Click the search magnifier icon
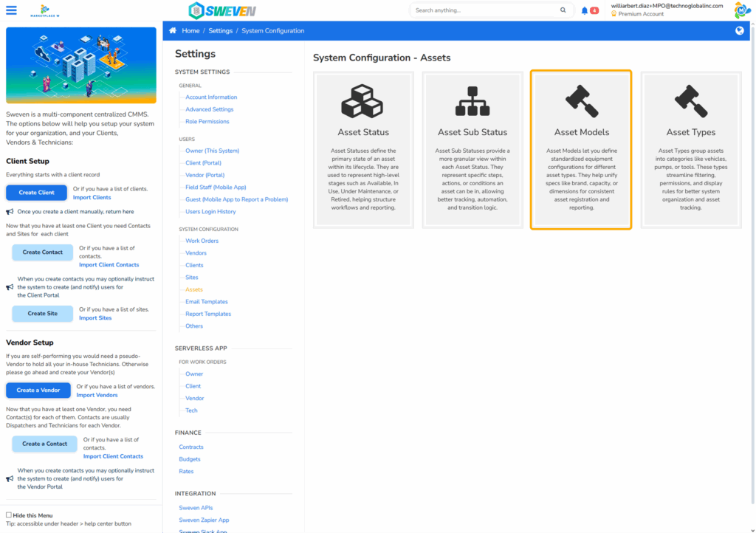 coord(563,10)
